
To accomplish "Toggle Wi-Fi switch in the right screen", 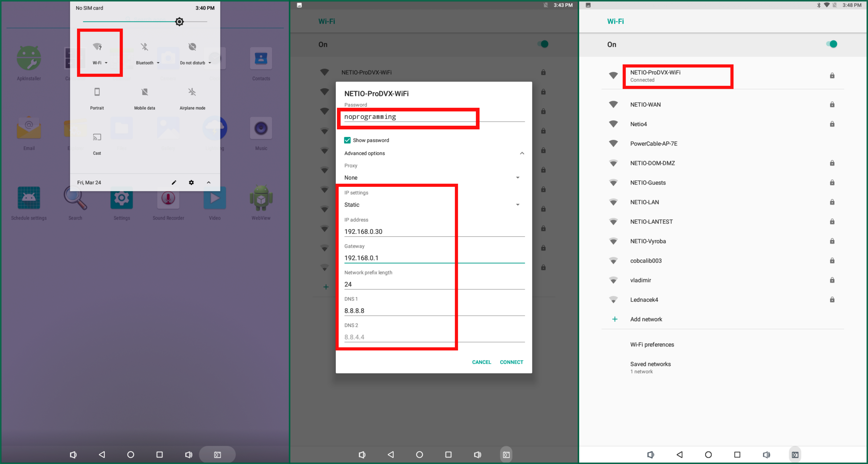I will [832, 44].
